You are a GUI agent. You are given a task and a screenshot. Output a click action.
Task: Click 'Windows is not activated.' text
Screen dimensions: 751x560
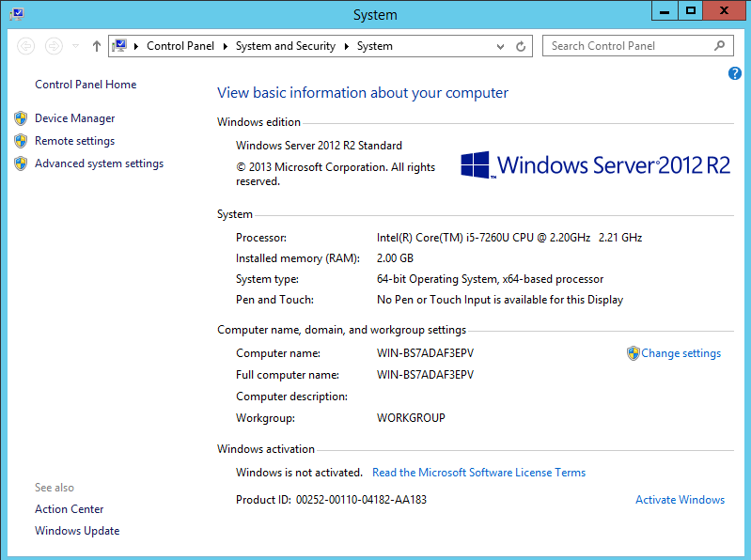coord(299,473)
